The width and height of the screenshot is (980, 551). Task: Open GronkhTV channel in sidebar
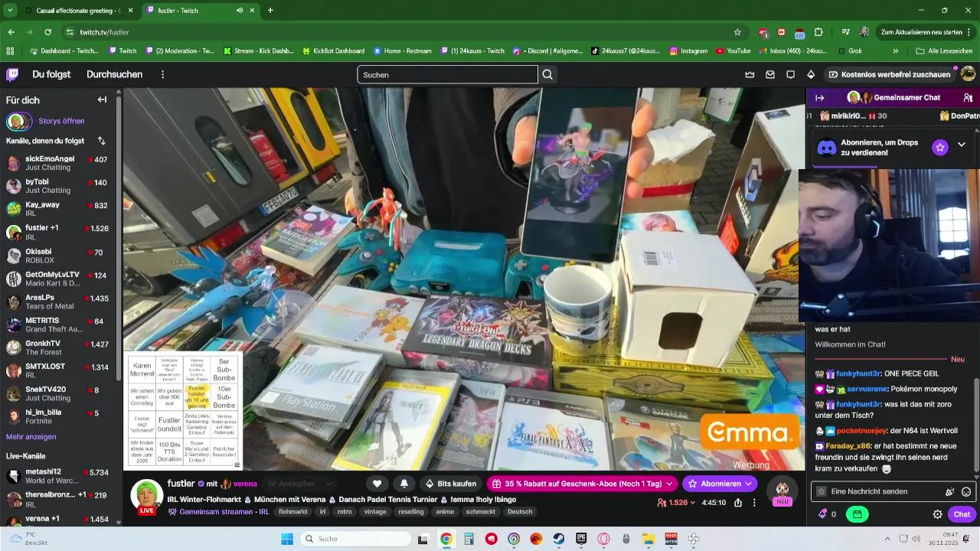(x=60, y=347)
